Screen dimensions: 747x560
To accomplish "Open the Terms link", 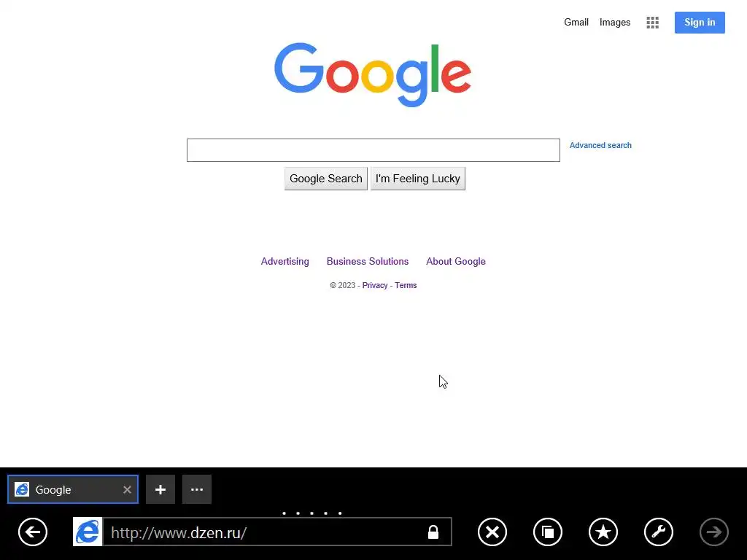I will (406, 285).
